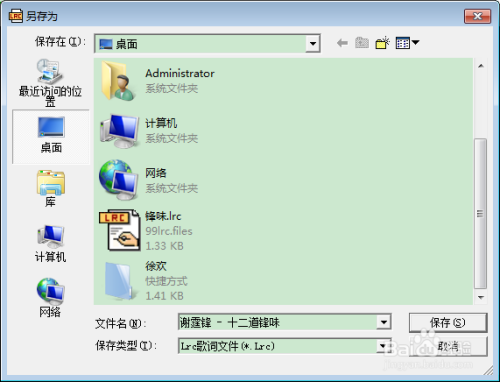The height and width of the screenshot is (382, 500).
Task: Select the 锋味.lrc file icon
Action: [119, 230]
